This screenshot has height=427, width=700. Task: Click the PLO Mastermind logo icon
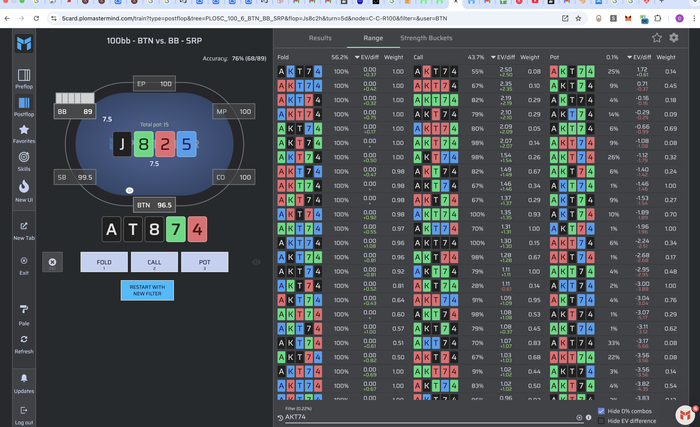click(24, 43)
